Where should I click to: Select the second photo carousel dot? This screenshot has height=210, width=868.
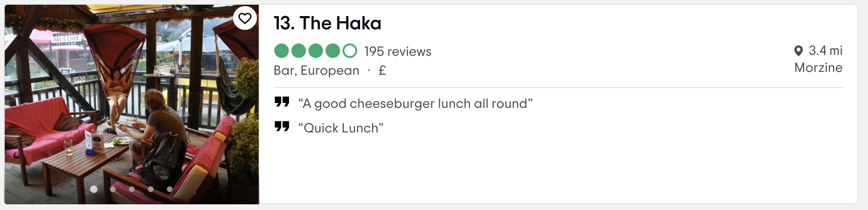(113, 189)
